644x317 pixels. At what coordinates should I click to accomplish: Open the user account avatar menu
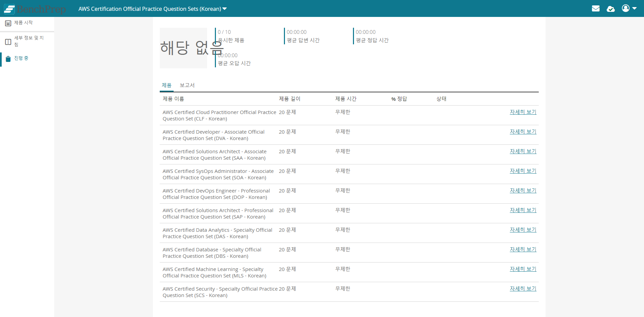click(x=629, y=8)
